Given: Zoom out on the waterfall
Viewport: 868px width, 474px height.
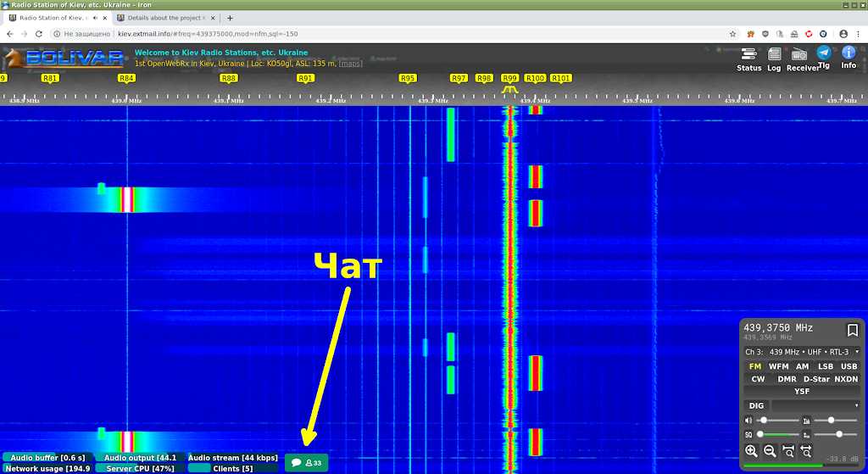Looking at the screenshot, I should tap(770, 452).
